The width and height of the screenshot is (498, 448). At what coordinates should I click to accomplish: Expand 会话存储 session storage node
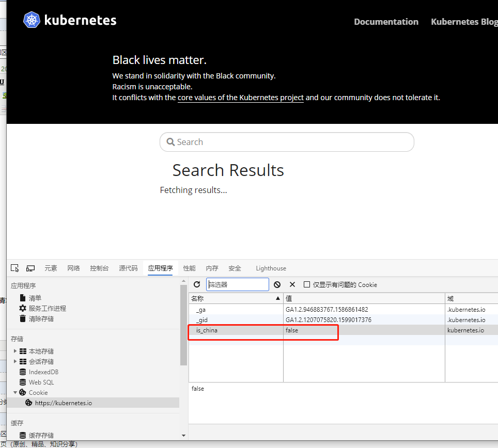click(15, 361)
